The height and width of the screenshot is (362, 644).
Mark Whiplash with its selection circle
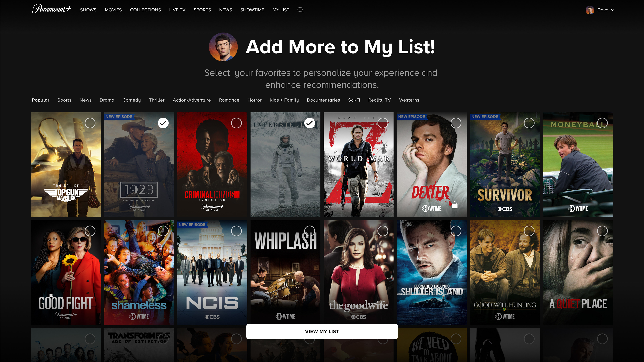(x=309, y=231)
